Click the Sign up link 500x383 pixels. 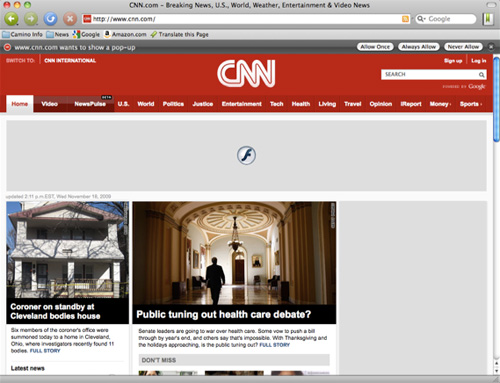coord(453,61)
